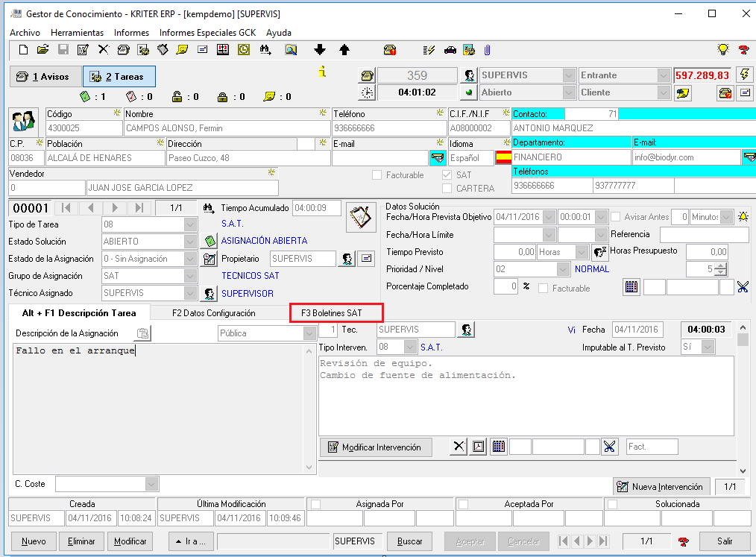Viewport: 756px width, 557px height.
Task: Click inside the Referencia input field
Action: pyautogui.click(x=704, y=234)
